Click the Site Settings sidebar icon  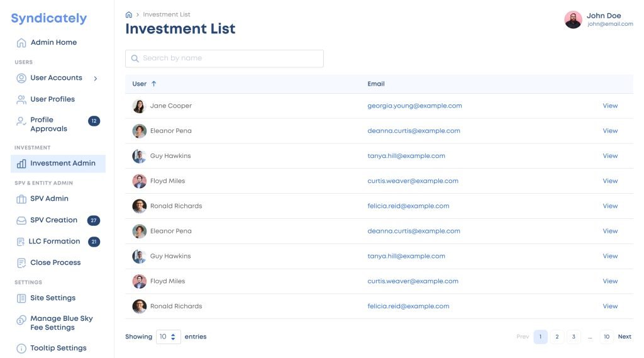pyautogui.click(x=21, y=298)
